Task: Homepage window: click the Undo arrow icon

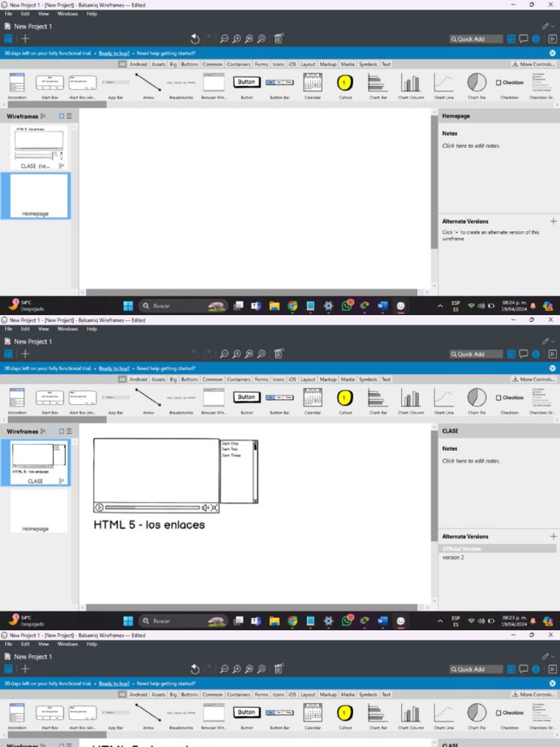Action: (195, 39)
